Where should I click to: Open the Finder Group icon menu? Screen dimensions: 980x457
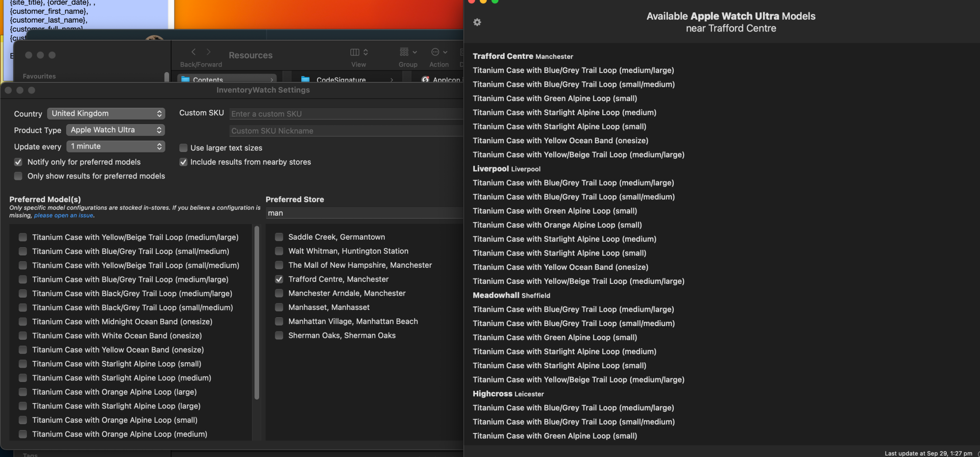coord(408,52)
